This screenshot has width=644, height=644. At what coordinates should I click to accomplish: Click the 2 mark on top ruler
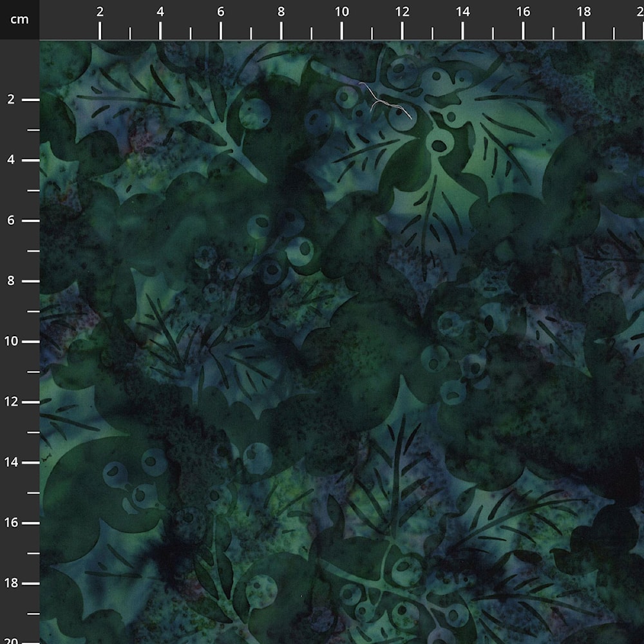(x=100, y=12)
